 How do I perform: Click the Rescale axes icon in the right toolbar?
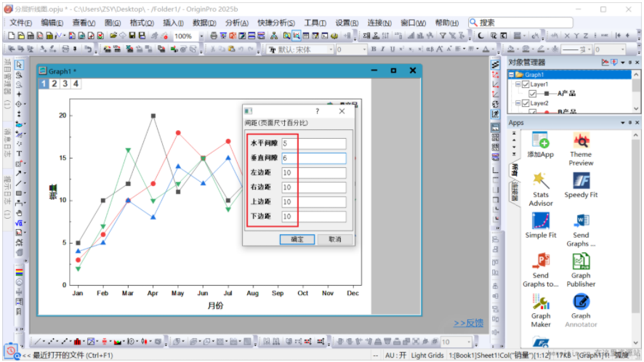(x=496, y=75)
